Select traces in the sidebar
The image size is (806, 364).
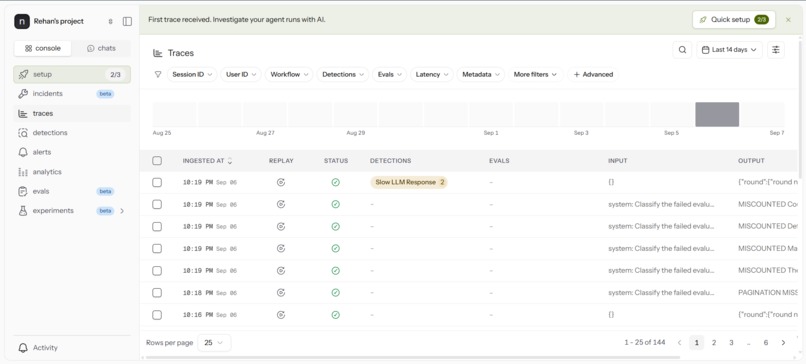click(72, 114)
